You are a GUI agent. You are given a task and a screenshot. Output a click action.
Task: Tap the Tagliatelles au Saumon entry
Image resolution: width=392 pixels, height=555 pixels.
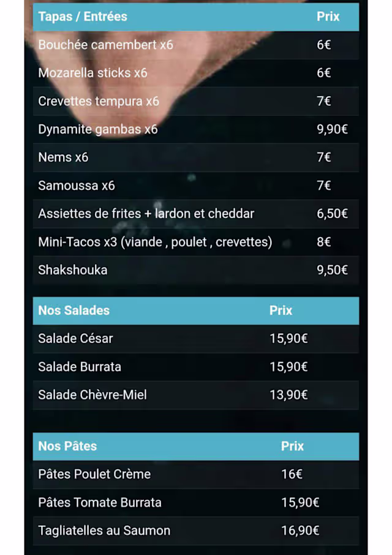(x=104, y=530)
